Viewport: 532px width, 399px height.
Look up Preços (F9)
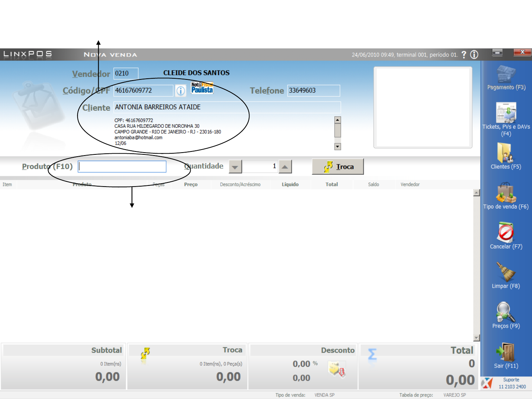[506, 316]
